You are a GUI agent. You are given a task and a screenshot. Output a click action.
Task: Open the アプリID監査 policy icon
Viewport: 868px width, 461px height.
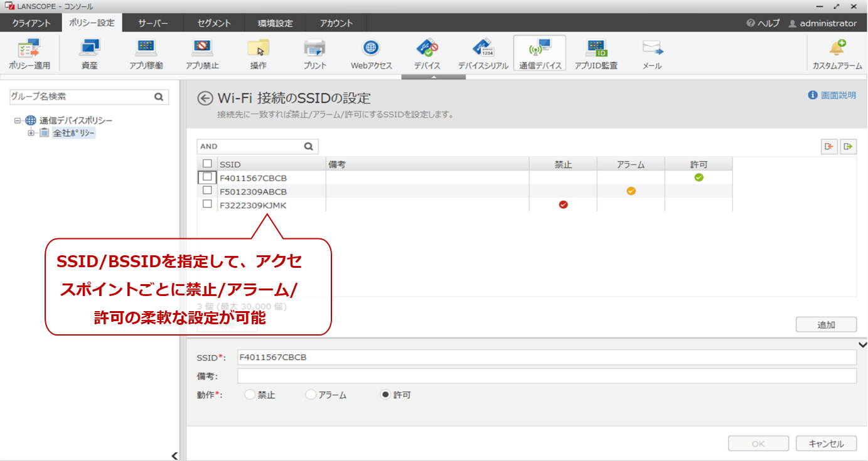(596, 54)
